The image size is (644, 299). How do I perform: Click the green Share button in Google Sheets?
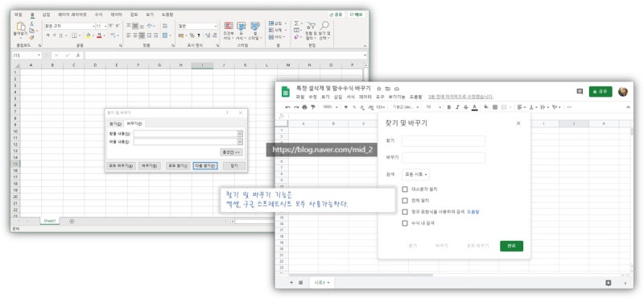tap(601, 92)
